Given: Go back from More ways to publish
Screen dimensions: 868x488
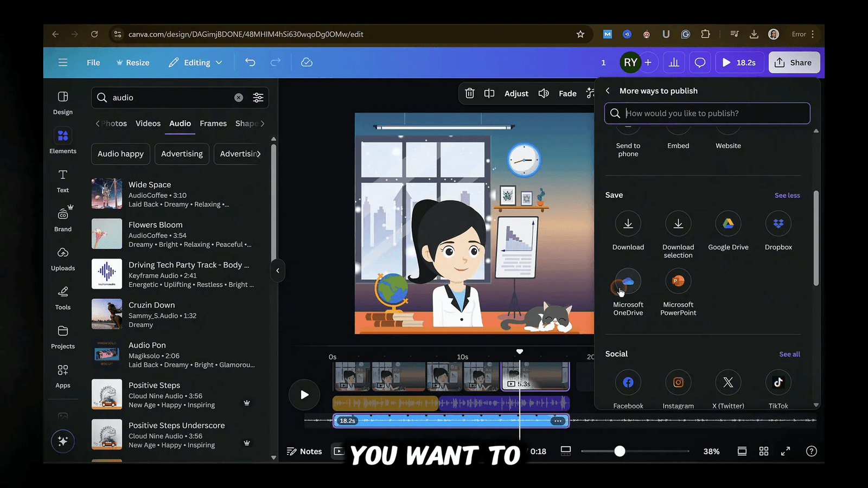Looking at the screenshot, I should point(607,91).
